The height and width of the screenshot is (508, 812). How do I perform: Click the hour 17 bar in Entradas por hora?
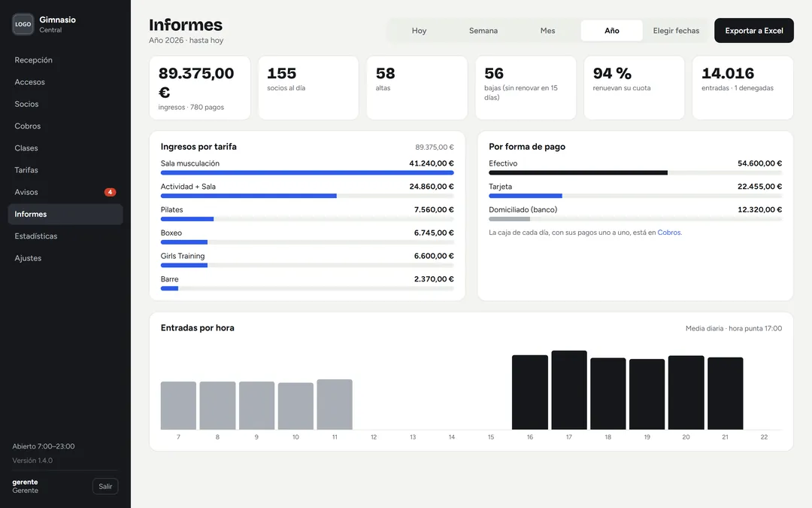pos(569,390)
